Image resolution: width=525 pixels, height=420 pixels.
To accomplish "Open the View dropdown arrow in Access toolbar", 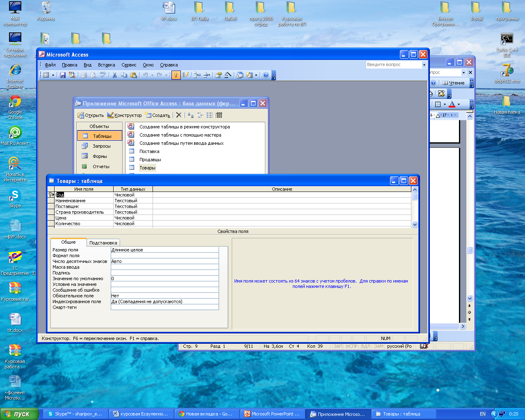I will point(53,75).
